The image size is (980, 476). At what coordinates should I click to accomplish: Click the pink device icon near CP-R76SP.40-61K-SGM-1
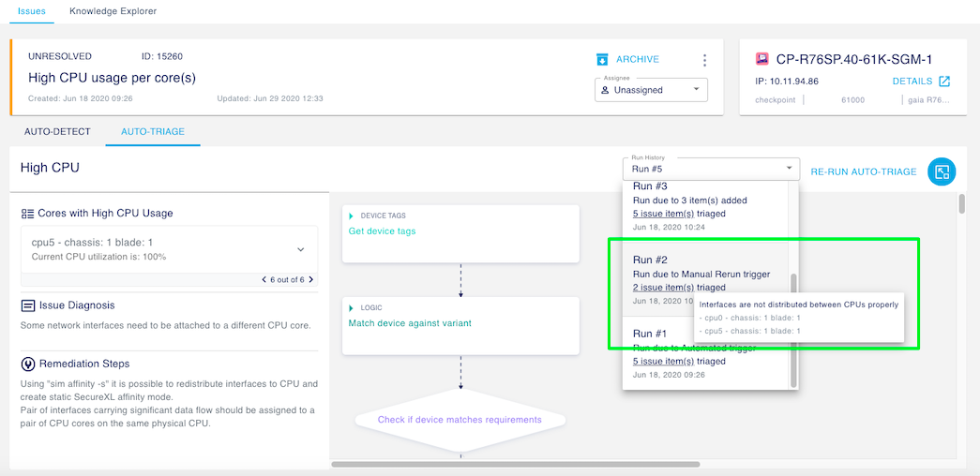761,59
